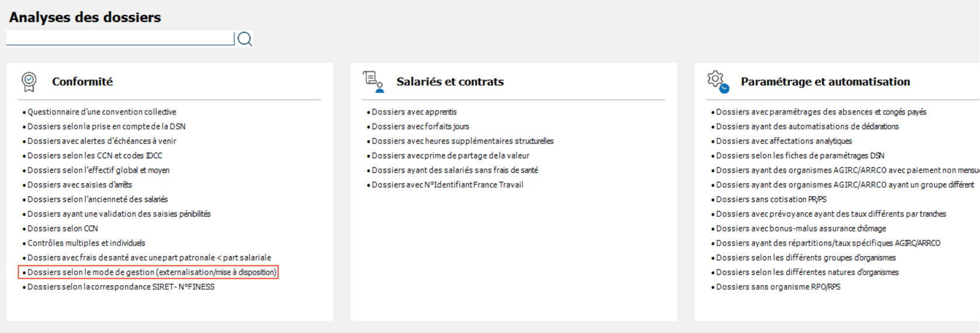Select Contrôles multiples et individuels
Image resolution: width=980 pixels, height=333 pixels.
click(86, 243)
